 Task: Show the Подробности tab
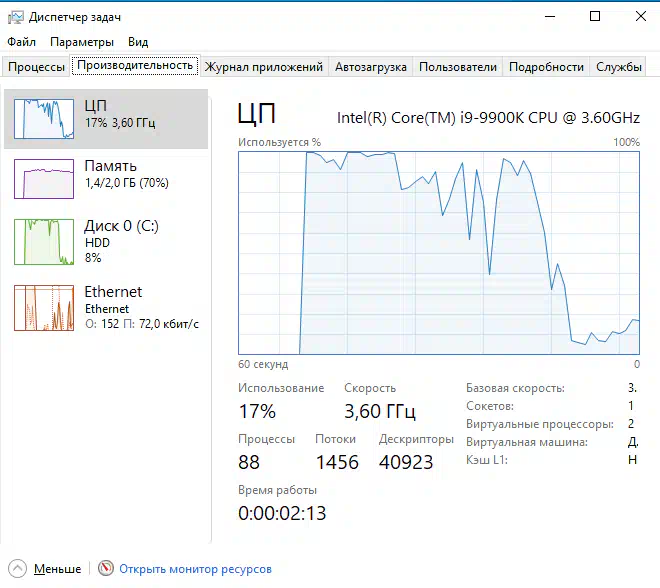[546, 67]
